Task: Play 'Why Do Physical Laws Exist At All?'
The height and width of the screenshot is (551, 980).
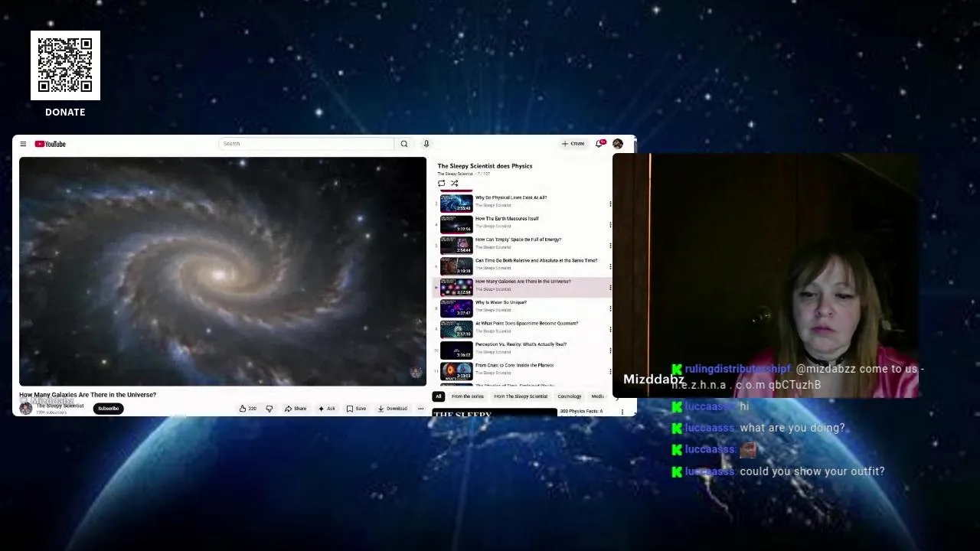Action: tap(511, 197)
